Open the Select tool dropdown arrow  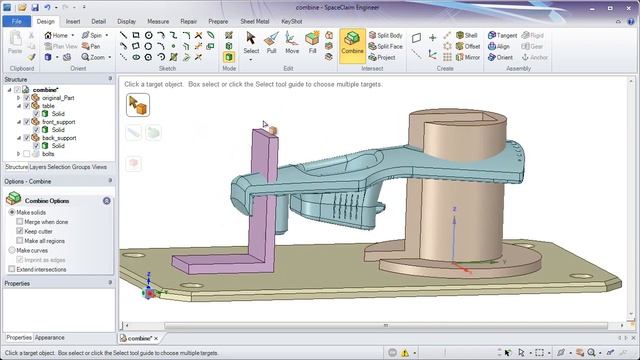[x=251, y=60]
